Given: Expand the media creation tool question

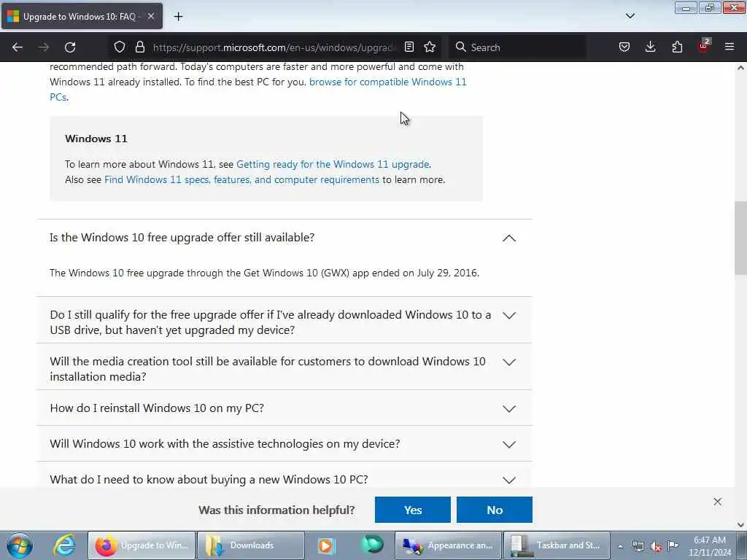Looking at the screenshot, I should 284,368.
